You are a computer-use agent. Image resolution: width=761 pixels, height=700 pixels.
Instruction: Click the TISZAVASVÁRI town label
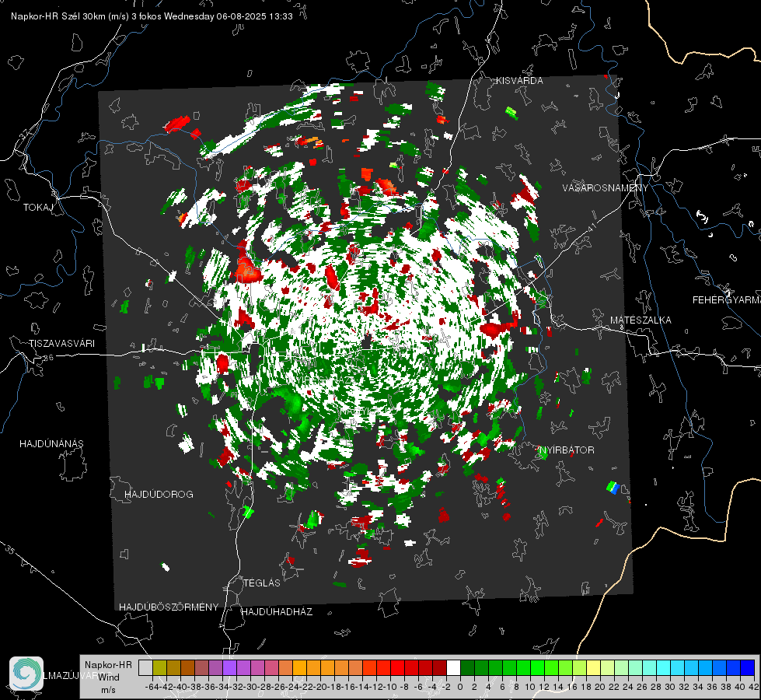61,344
